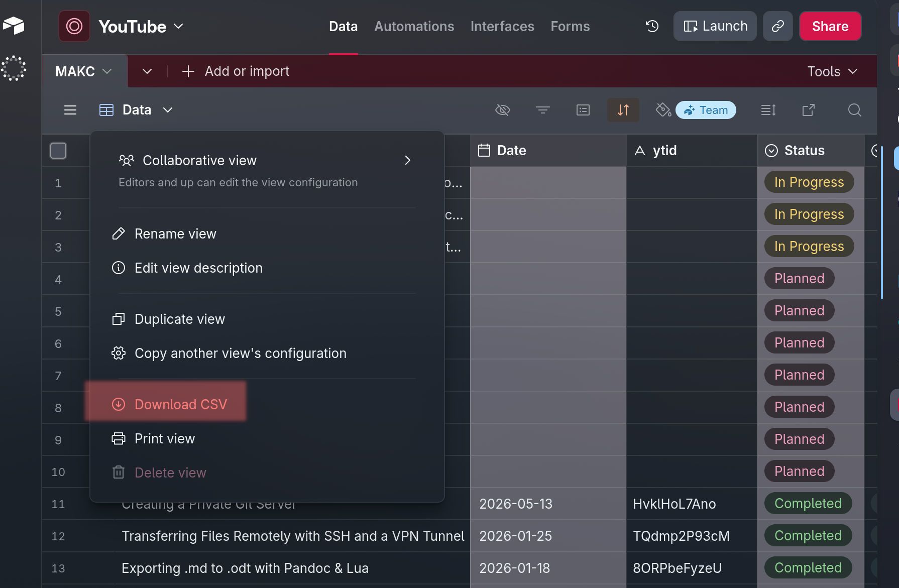Click the pencil icon for Rename view
The image size is (899, 588).
[x=119, y=233]
